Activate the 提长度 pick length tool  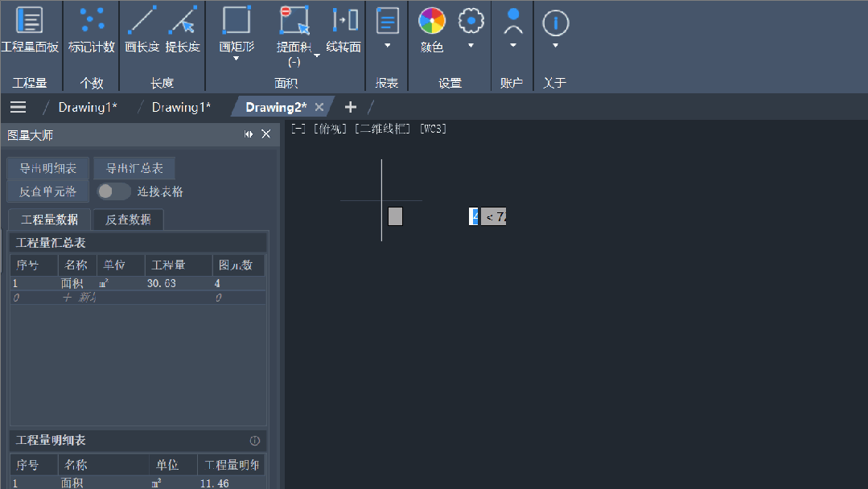coord(183,31)
